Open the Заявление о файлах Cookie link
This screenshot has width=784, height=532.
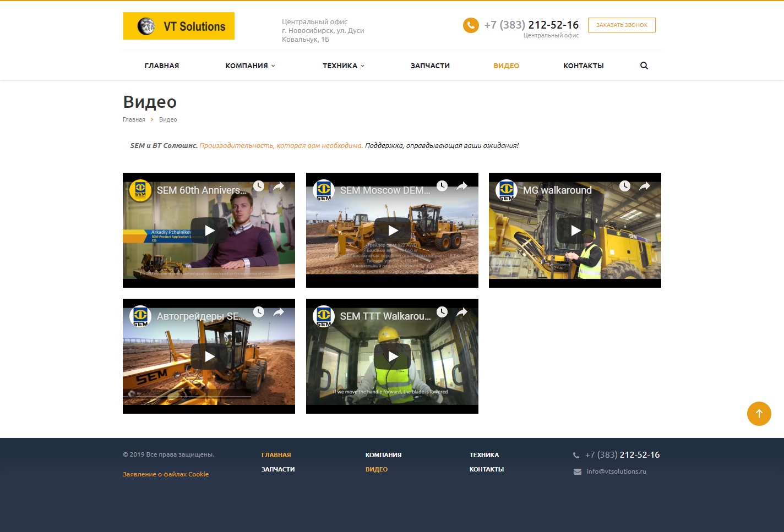coord(166,474)
